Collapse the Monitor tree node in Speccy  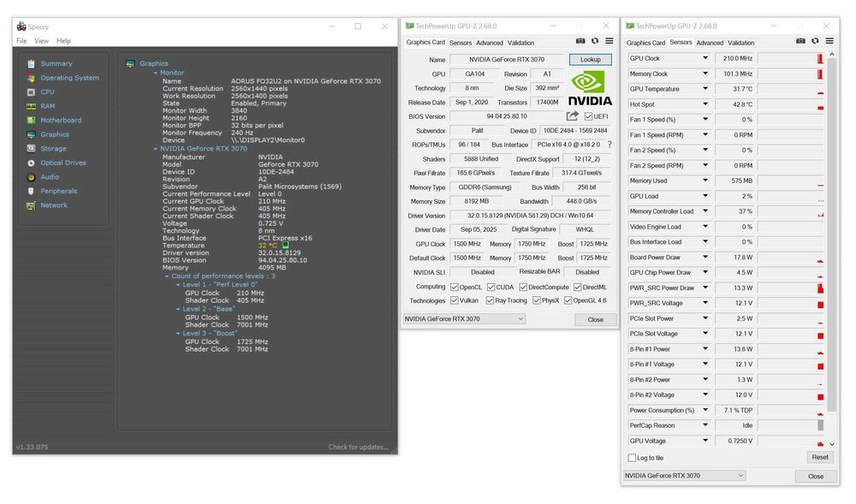156,73
